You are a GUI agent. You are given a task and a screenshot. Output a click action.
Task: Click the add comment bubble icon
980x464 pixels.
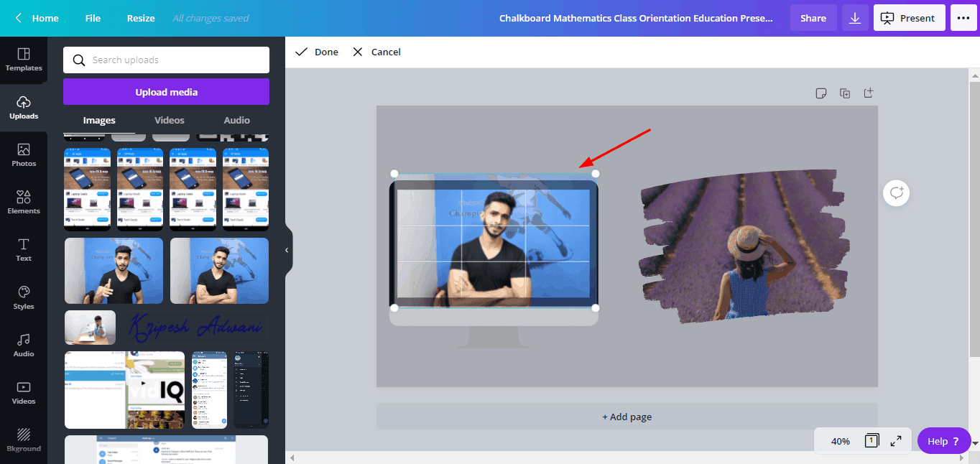(x=897, y=192)
